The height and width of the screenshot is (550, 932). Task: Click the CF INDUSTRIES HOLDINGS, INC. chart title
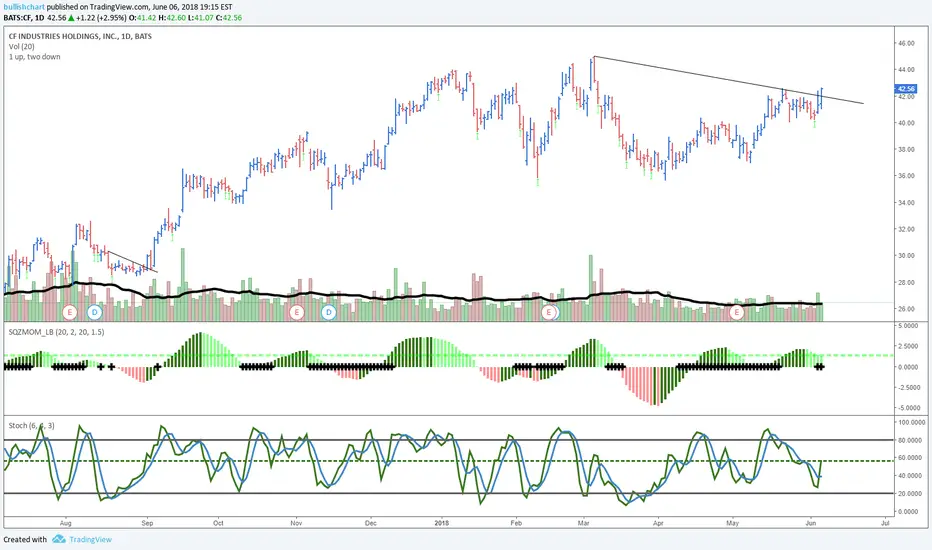pyautogui.click(x=80, y=36)
